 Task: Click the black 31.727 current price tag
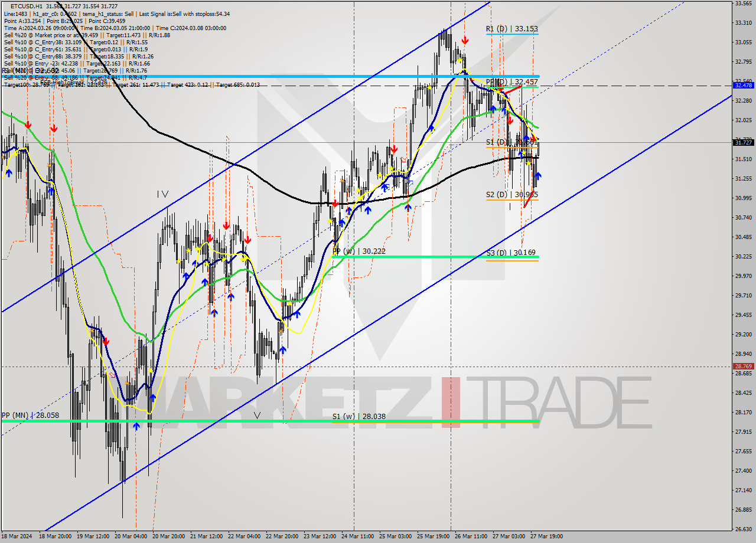[743, 142]
